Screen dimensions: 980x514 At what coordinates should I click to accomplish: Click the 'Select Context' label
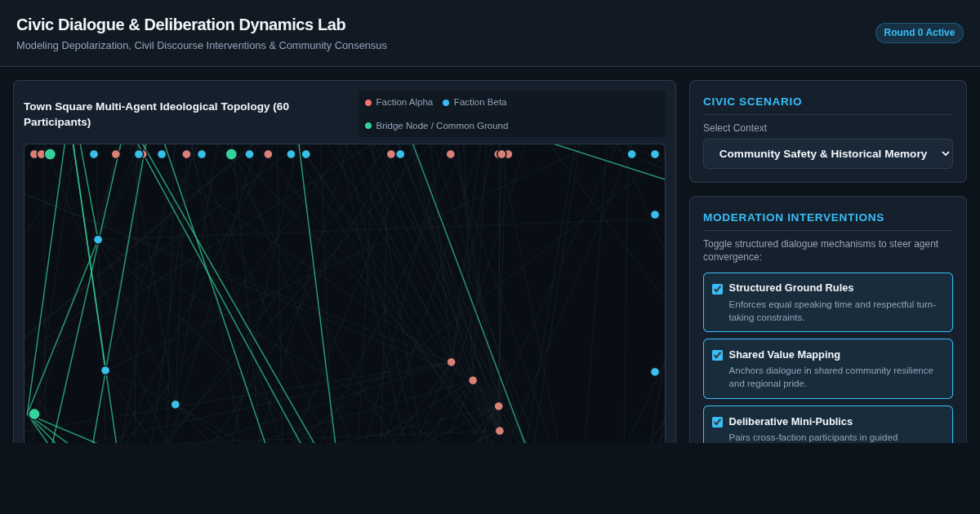[735, 128]
